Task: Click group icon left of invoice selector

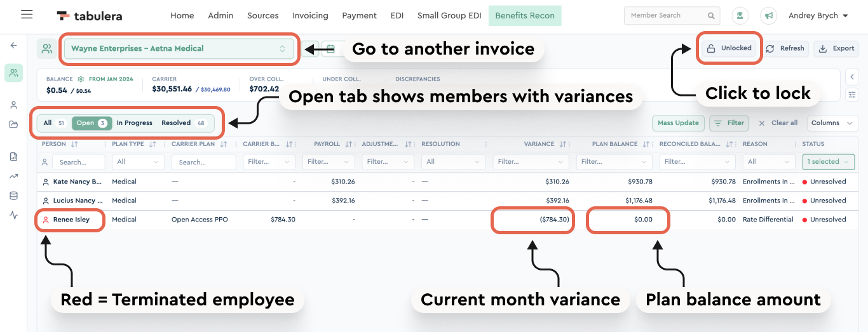Action: (x=46, y=48)
